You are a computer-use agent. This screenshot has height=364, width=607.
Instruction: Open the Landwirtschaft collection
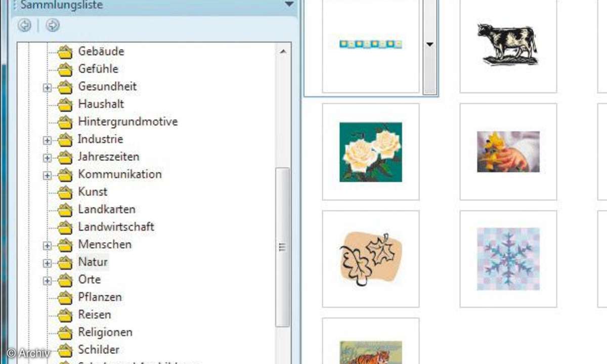116,227
